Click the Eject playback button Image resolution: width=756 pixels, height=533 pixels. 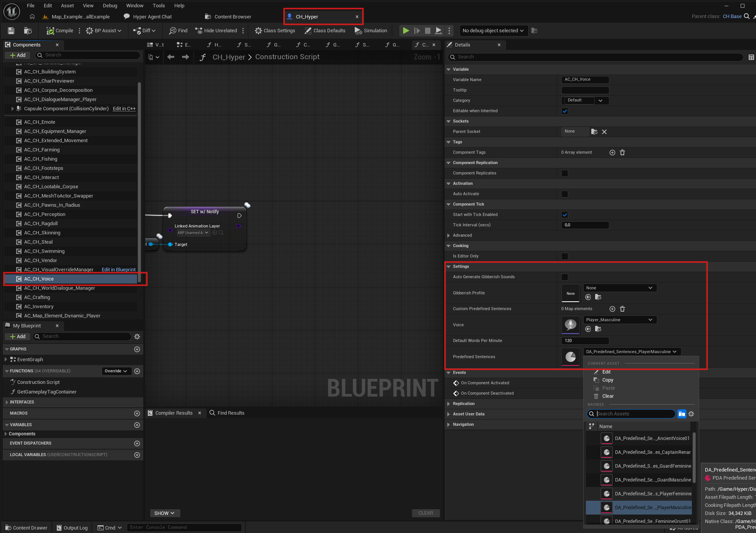coord(438,31)
